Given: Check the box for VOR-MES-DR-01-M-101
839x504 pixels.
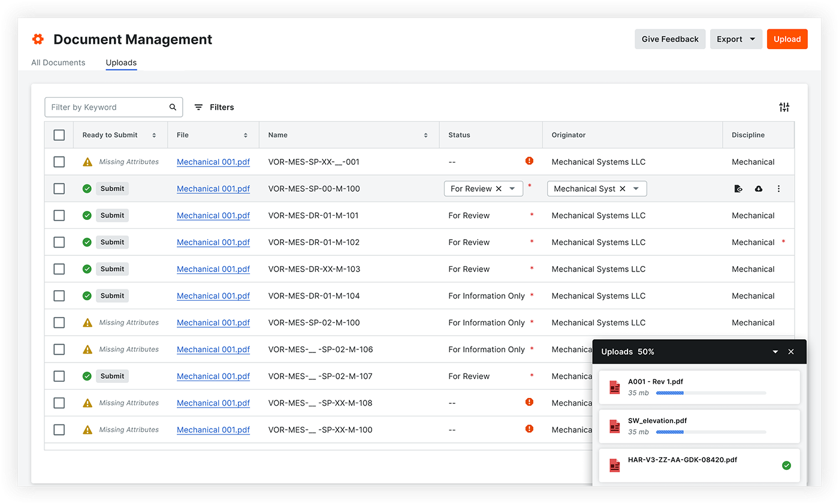Looking at the screenshot, I should click(x=59, y=216).
